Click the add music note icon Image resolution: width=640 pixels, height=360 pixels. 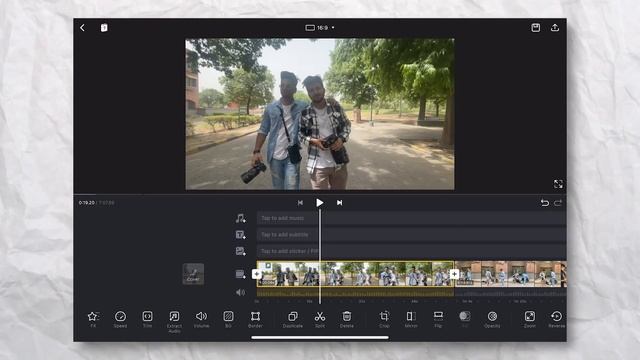click(x=240, y=218)
